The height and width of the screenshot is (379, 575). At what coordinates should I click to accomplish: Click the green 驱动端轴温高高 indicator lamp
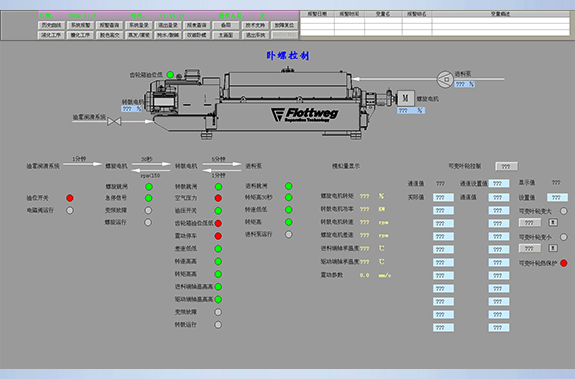[218, 299]
